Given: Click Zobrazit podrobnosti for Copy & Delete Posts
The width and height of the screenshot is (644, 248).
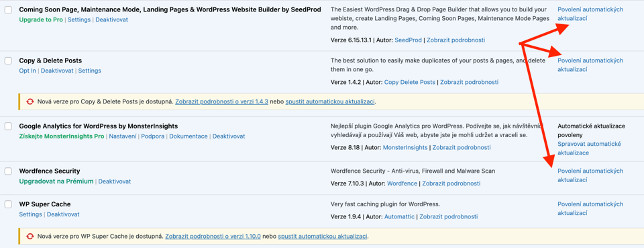Looking at the screenshot, I should point(470,82).
